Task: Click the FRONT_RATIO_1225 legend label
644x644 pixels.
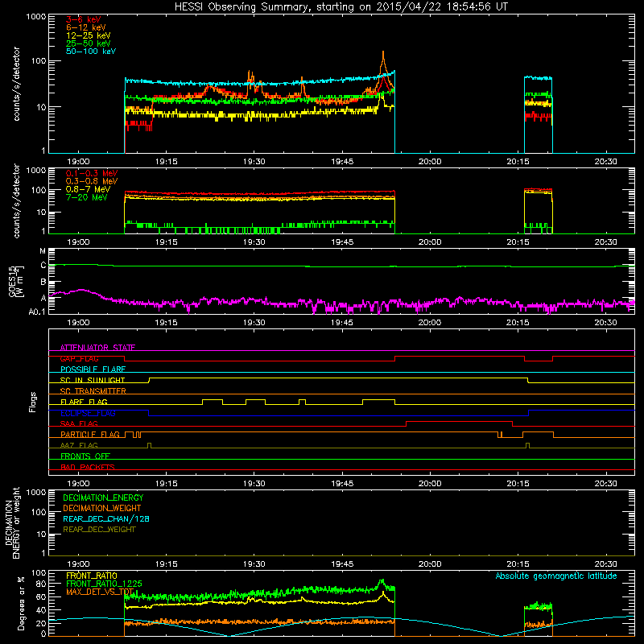Action: [104, 584]
